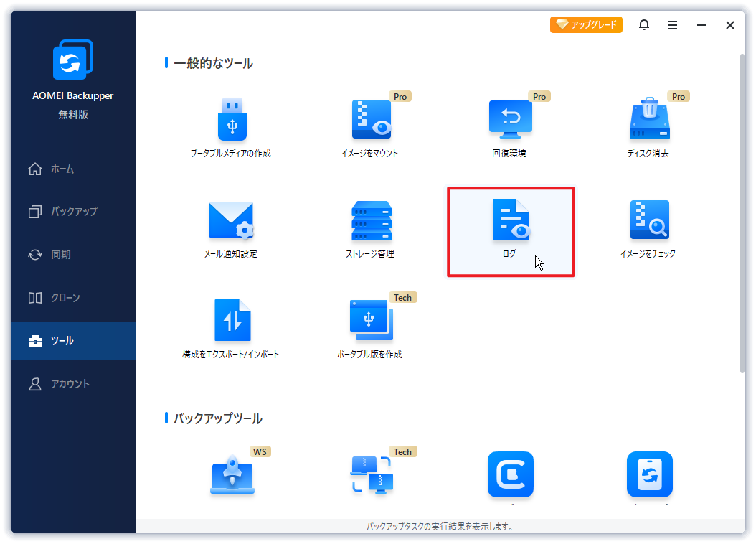The image size is (756, 544).
Task: Go to アカウント in sidebar
Action: pos(73,384)
